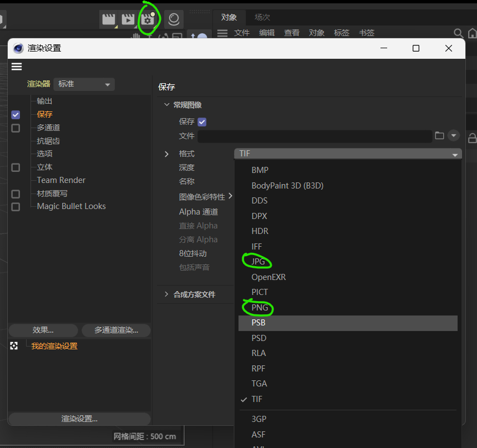
Task: Open the render settings gear icon
Action: coord(148,19)
